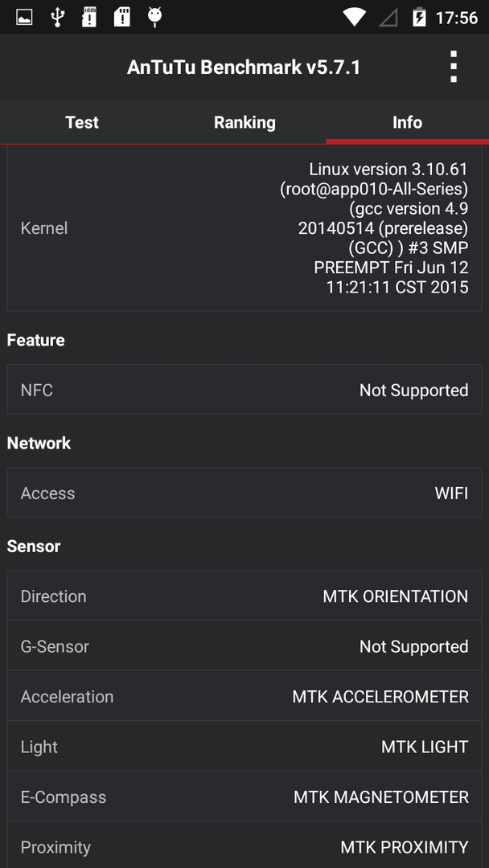Tap the Direction MTK ORIENTATION row
The width and height of the screenshot is (489, 868).
tap(244, 596)
